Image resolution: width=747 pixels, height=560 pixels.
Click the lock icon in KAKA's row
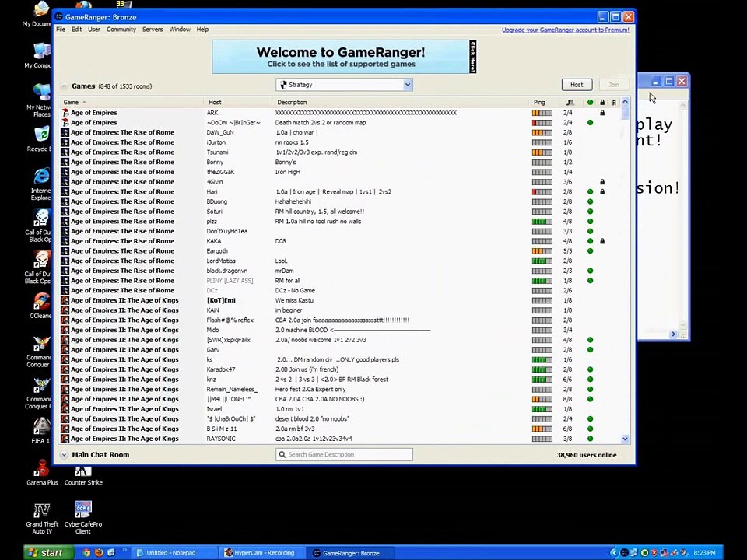click(x=602, y=241)
